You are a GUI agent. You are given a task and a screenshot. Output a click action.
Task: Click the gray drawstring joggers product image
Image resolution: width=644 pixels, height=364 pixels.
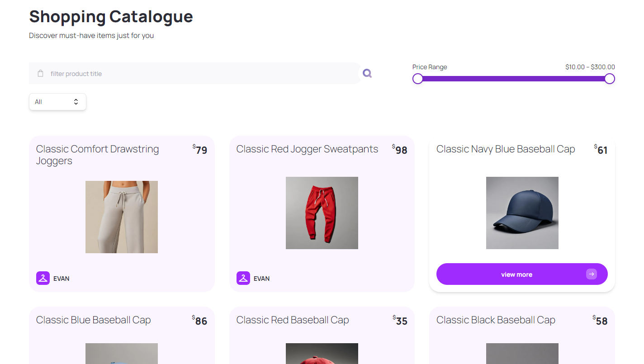[122, 217]
